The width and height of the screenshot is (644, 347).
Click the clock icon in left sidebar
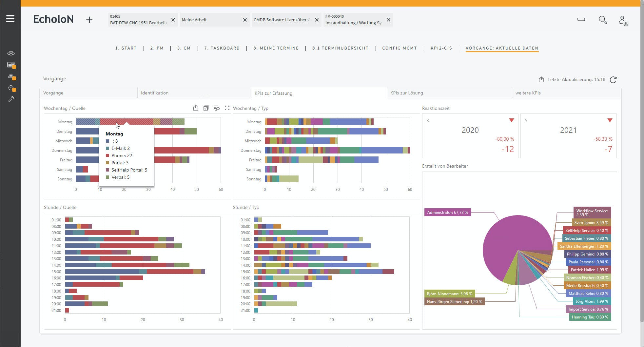(x=11, y=88)
